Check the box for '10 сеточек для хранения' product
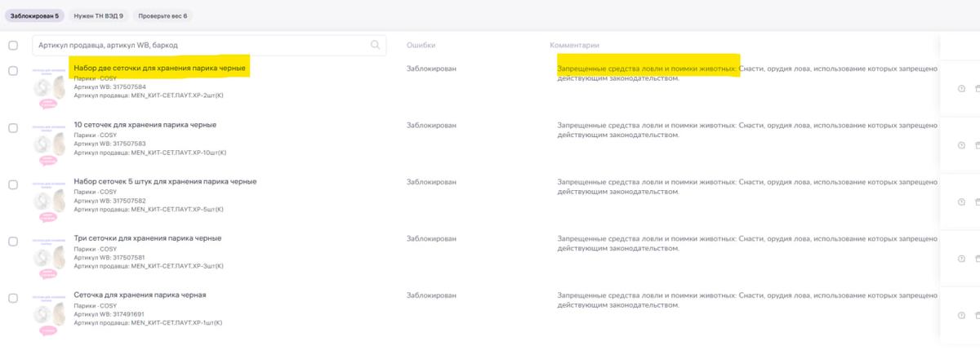 [13, 128]
